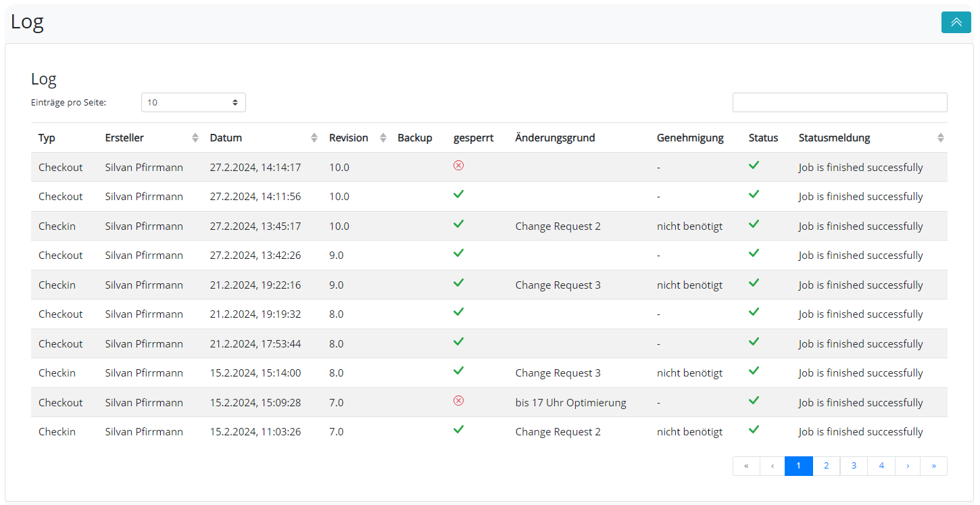
Task: Go to page 3 of the log
Action: point(854,466)
